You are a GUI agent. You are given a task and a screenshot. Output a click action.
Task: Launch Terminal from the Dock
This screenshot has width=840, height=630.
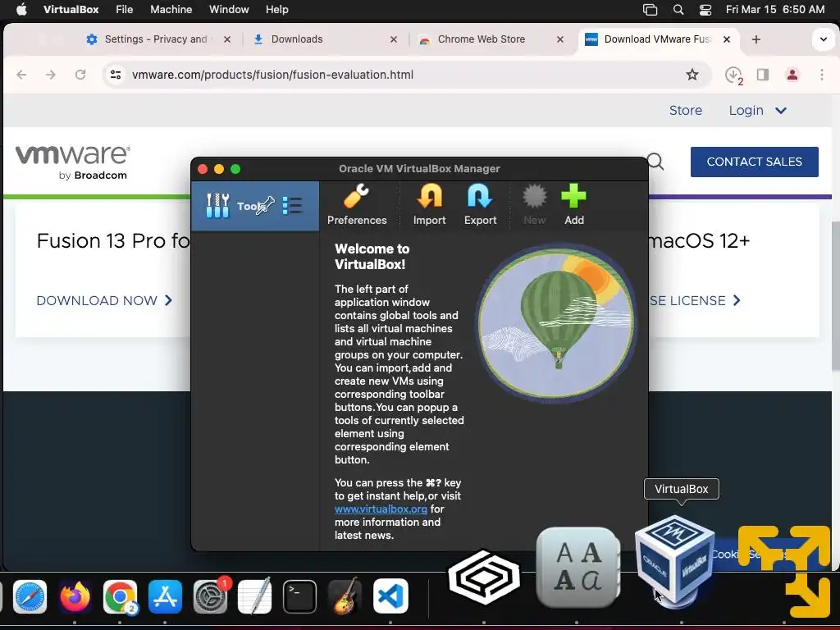(x=299, y=596)
